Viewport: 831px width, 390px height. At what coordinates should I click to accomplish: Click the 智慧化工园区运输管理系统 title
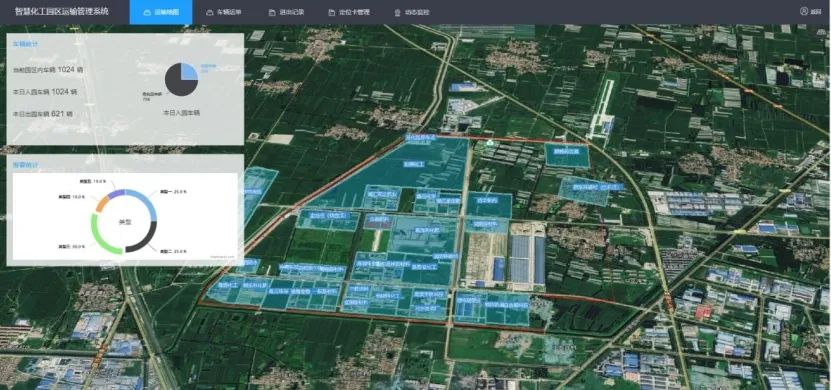(61, 11)
